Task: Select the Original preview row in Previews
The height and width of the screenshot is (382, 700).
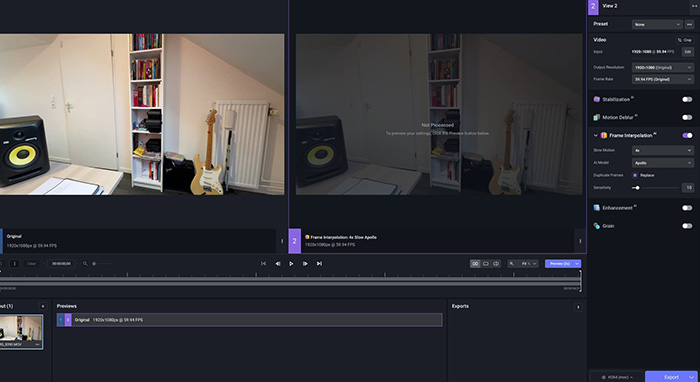Action: [250, 320]
